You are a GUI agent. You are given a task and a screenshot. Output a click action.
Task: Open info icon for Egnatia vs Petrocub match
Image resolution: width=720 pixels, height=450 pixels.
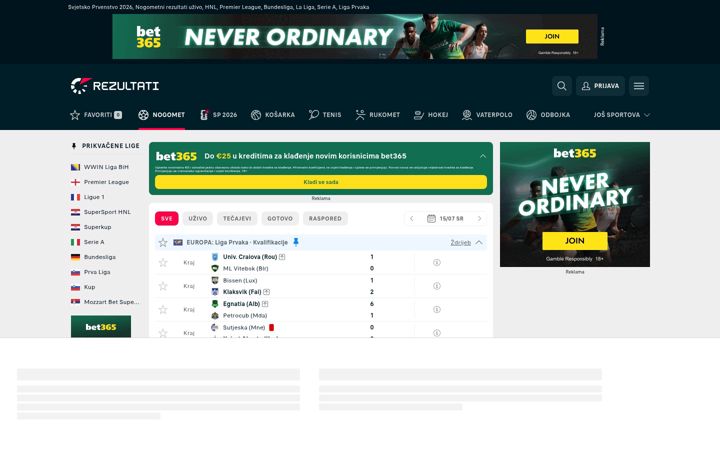coord(437,309)
